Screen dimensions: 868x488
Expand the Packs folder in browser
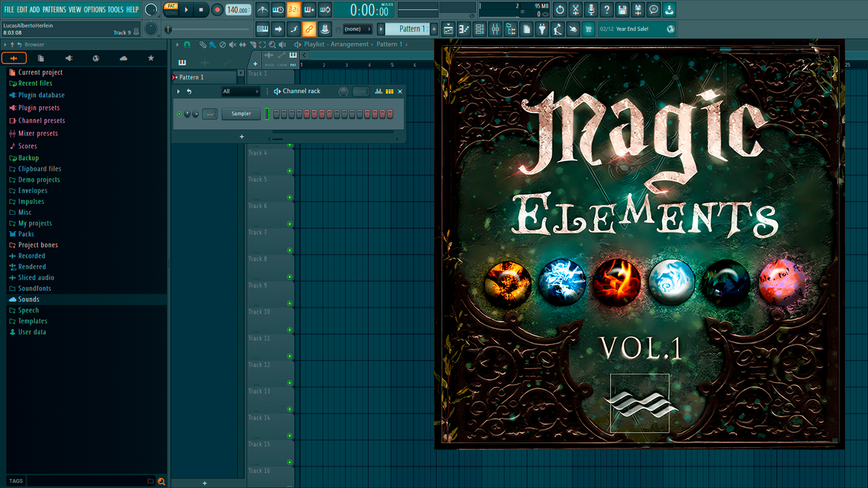click(x=26, y=234)
